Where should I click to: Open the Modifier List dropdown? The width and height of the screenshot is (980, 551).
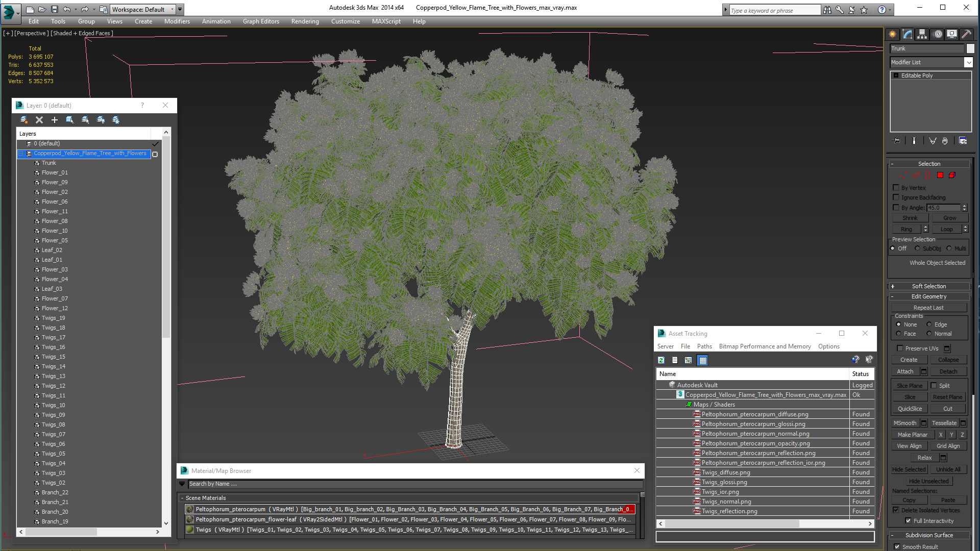[x=968, y=62]
